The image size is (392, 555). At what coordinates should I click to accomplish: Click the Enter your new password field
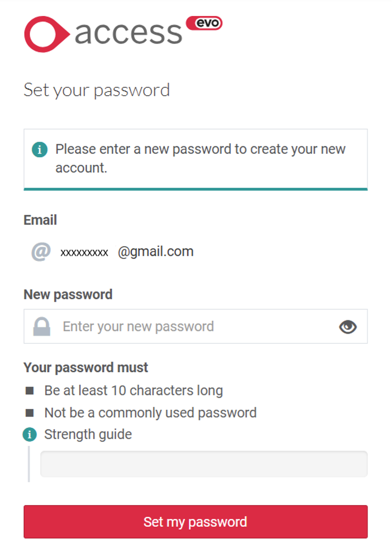pos(195,326)
